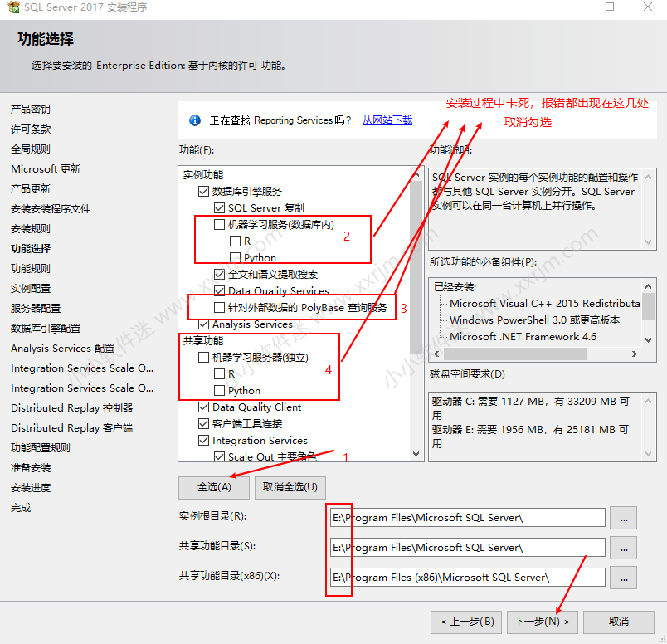This screenshot has height=644, width=667.
Task: Browse for the 共享功能目录(S) folder
Action: coord(624,548)
